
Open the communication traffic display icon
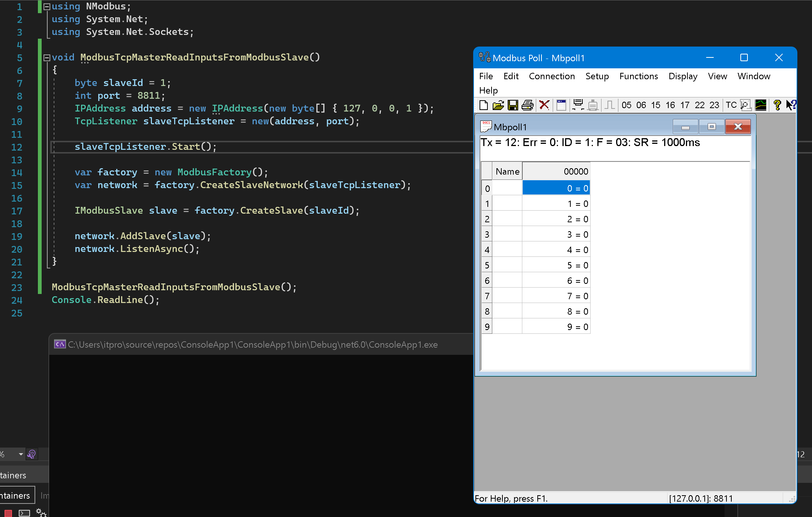tap(577, 106)
